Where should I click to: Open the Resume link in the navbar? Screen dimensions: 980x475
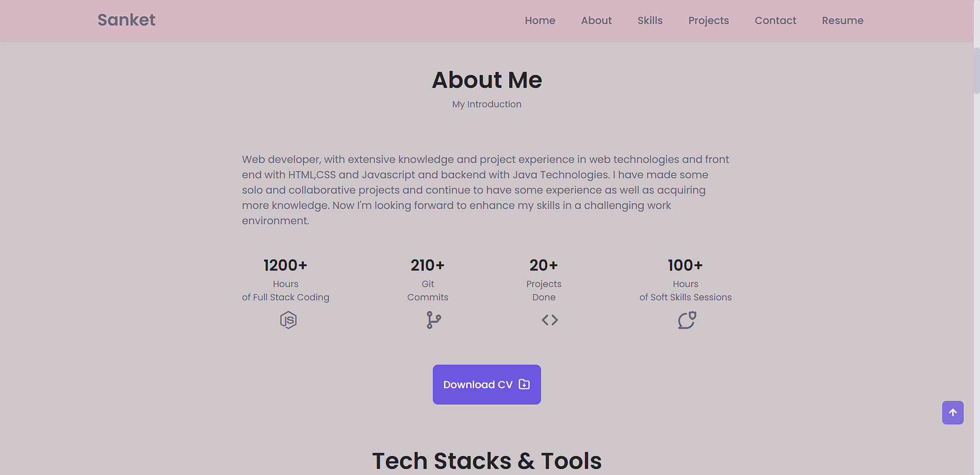[843, 20]
